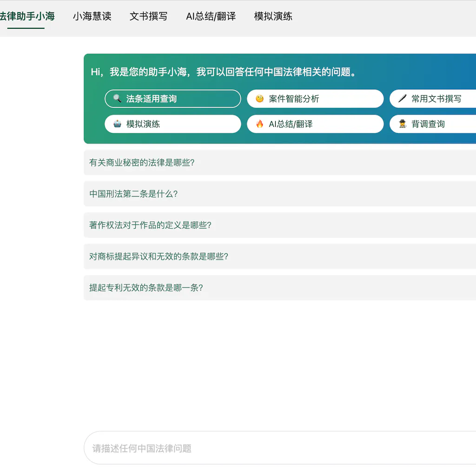Select the AI总结/翻译 pill with flame
This screenshot has width=476, height=476.
315,124
